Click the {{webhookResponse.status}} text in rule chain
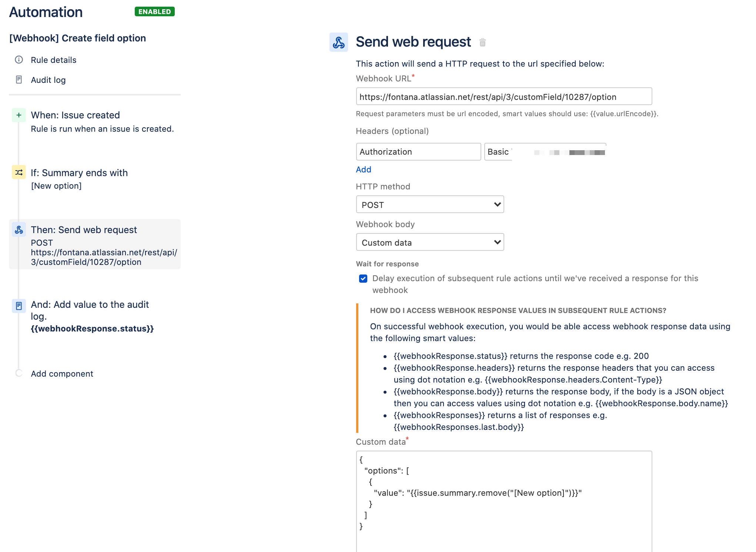Screen dimensions: 756x552 (92, 329)
